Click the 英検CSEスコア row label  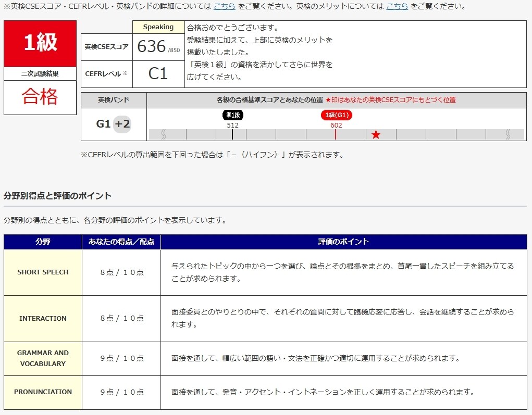click(x=106, y=47)
